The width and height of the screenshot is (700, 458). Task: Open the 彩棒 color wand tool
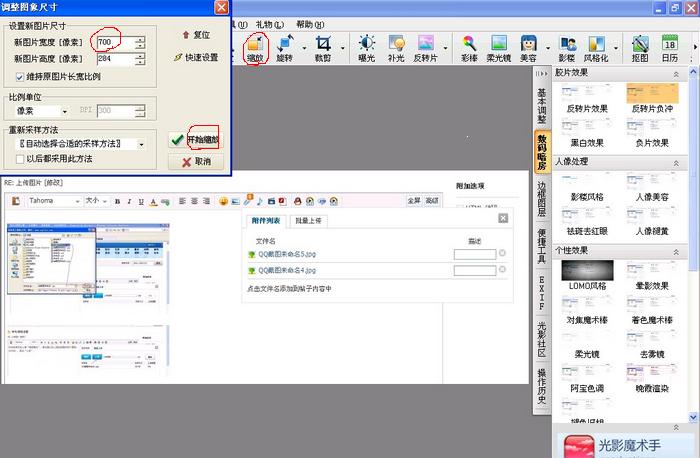469,47
